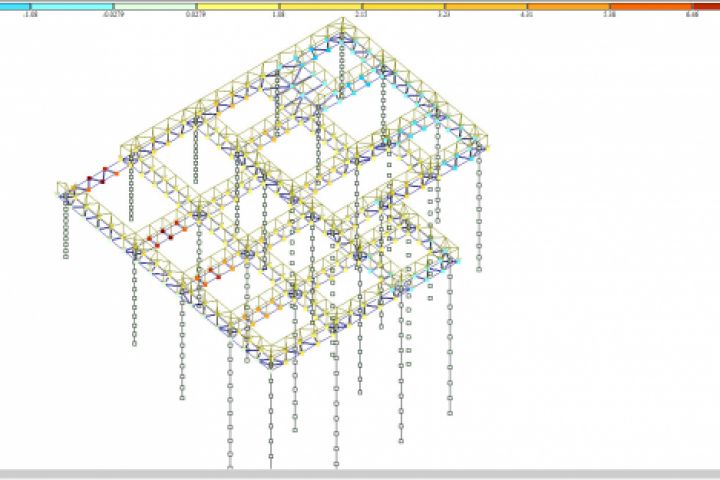
Task: Select the yellow legend band starting at 1.08
Action: [320, 6]
